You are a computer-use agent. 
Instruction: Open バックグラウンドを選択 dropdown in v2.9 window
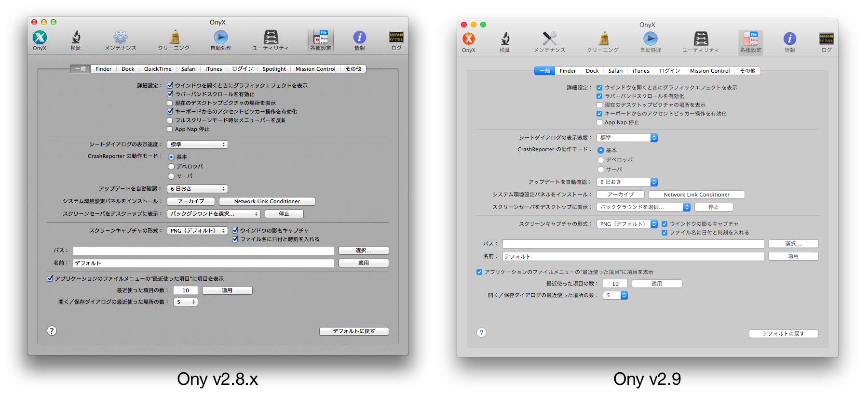coord(643,207)
